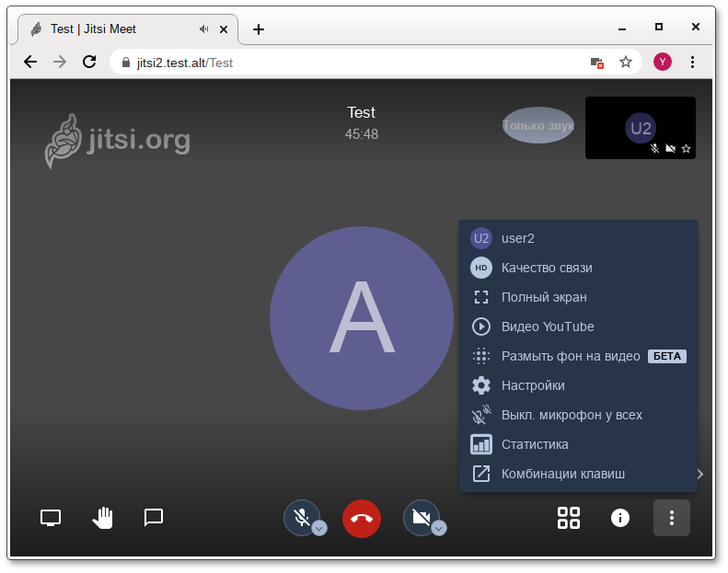Go forward in the browser
The height and width of the screenshot is (573, 728).
tap(60, 62)
